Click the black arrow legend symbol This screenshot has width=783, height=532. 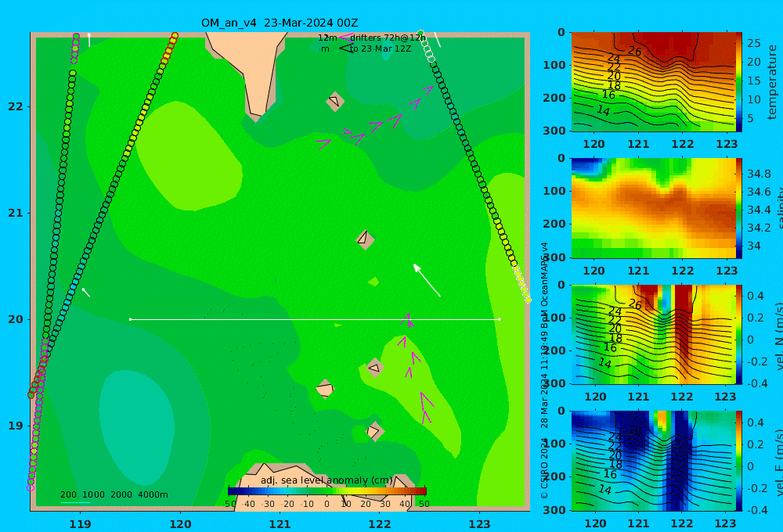pyautogui.click(x=346, y=49)
